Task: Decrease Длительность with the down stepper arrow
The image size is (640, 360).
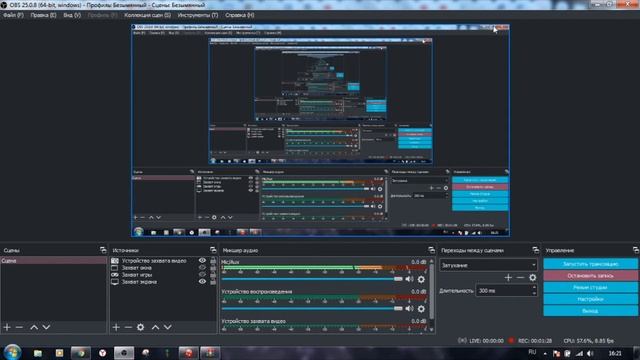Action: 534,293
